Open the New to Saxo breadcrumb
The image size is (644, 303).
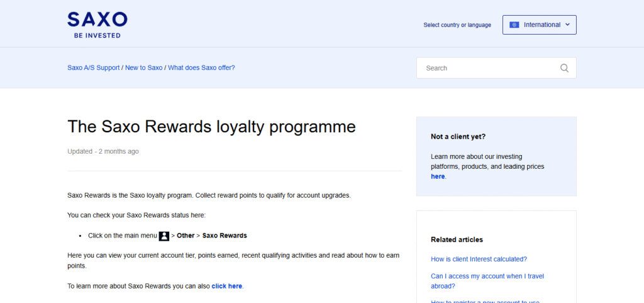click(x=143, y=68)
